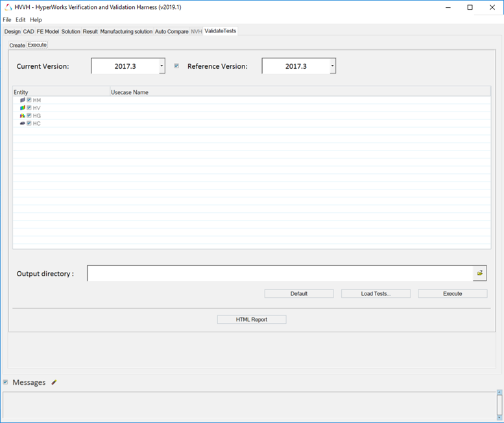The width and height of the screenshot is (504, 423).
Task: Click the HC entity icon
Action: [23, 123]
